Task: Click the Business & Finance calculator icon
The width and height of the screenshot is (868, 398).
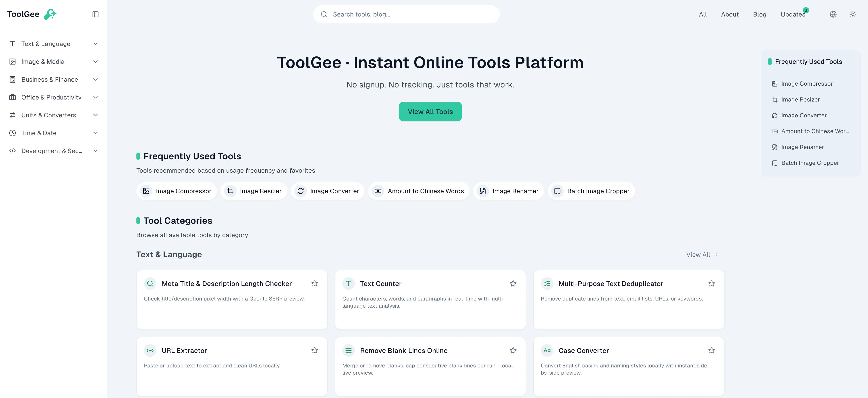Action: coord(12,79)
